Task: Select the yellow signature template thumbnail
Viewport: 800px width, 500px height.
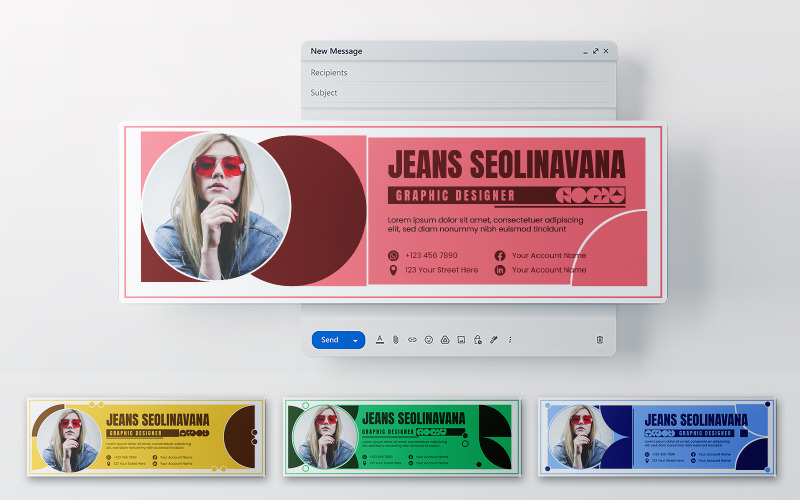Action: [146, 438]
